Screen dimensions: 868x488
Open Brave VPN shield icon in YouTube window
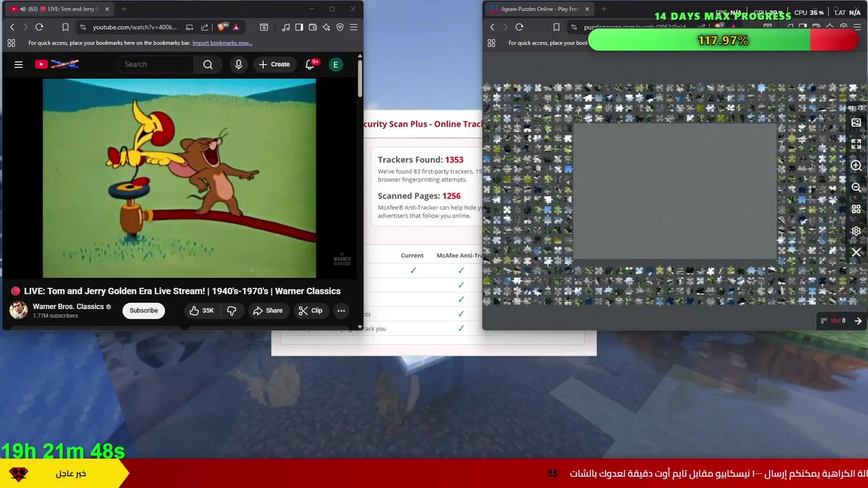click(340, 27)
